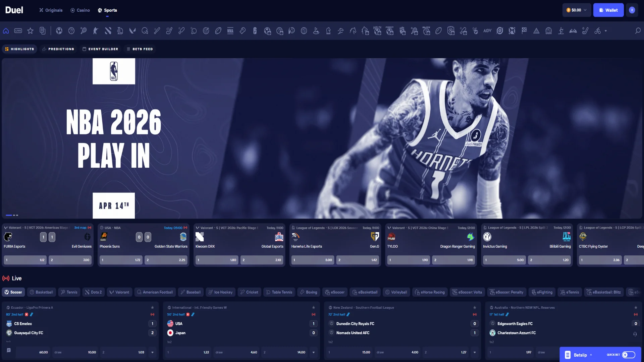Select the American Football helmet icon

(x=145, y=31)
